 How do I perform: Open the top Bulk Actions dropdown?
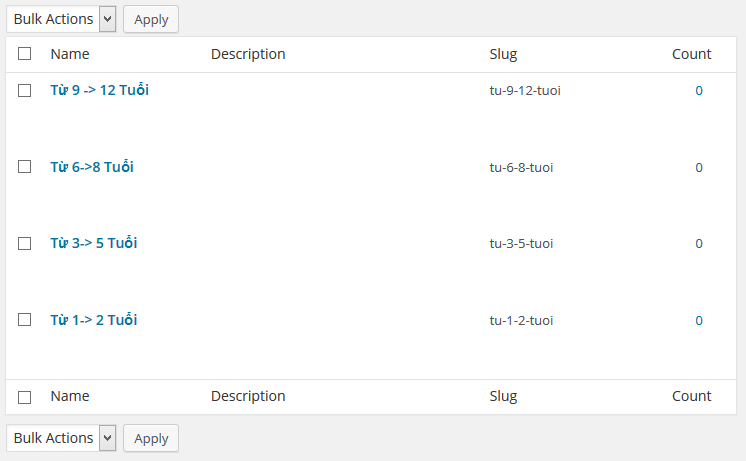(61, 19)
